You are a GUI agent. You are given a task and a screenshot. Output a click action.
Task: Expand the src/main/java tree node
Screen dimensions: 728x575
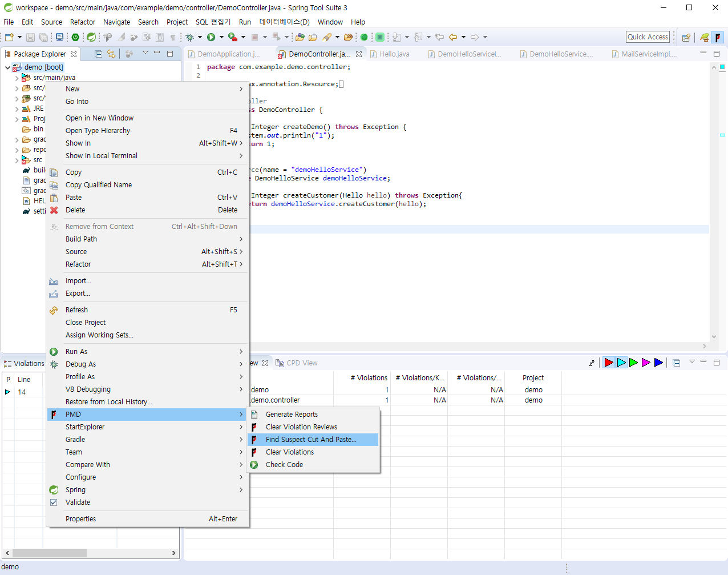tap(17, 78)
